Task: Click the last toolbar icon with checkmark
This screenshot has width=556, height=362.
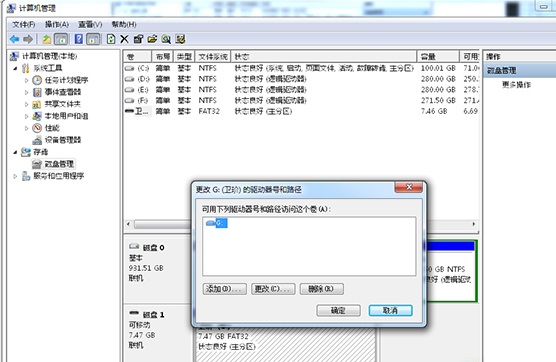Action: pos(180,39)
